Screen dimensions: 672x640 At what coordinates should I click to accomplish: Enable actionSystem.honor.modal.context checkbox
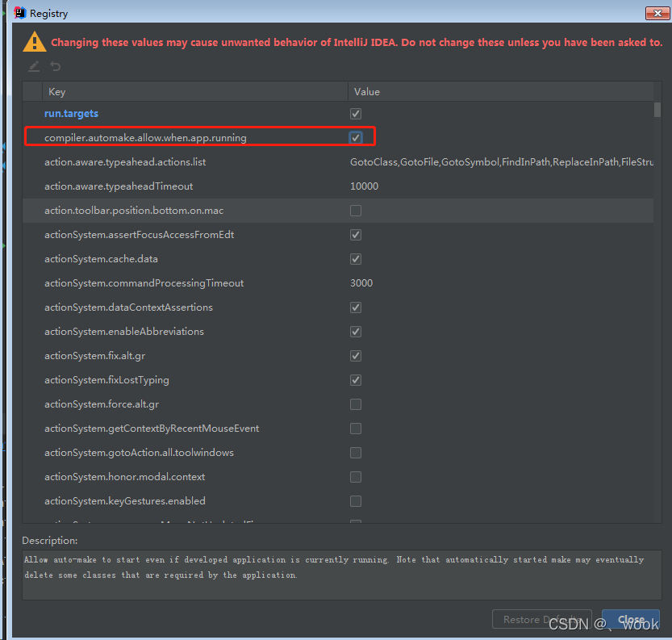pyautogui.click(x=355, y=477)
